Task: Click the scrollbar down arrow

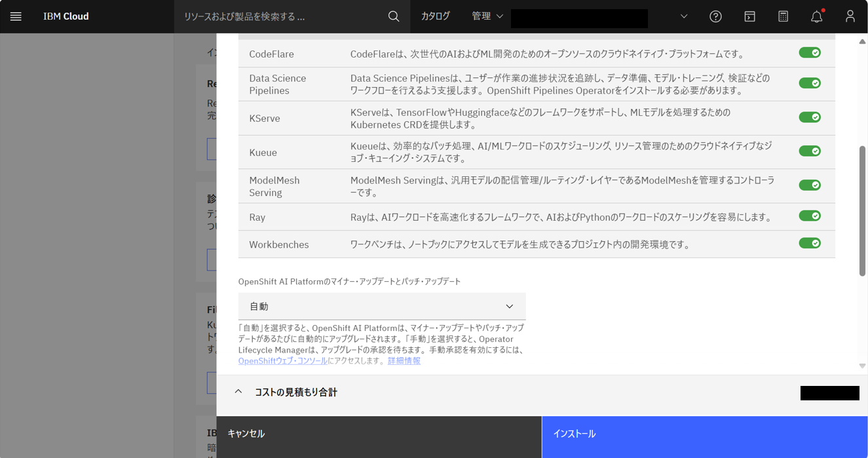Action: pyautogui.click(x=862, y=366)
